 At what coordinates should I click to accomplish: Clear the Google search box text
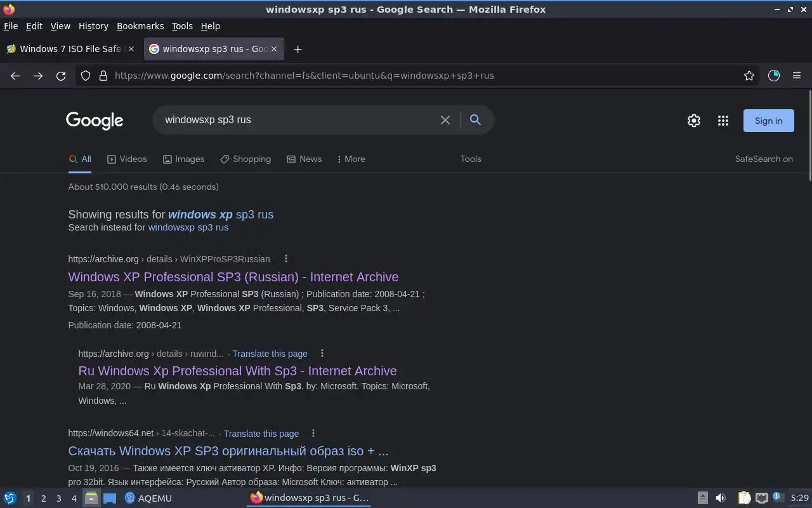[x=445, y=120]
